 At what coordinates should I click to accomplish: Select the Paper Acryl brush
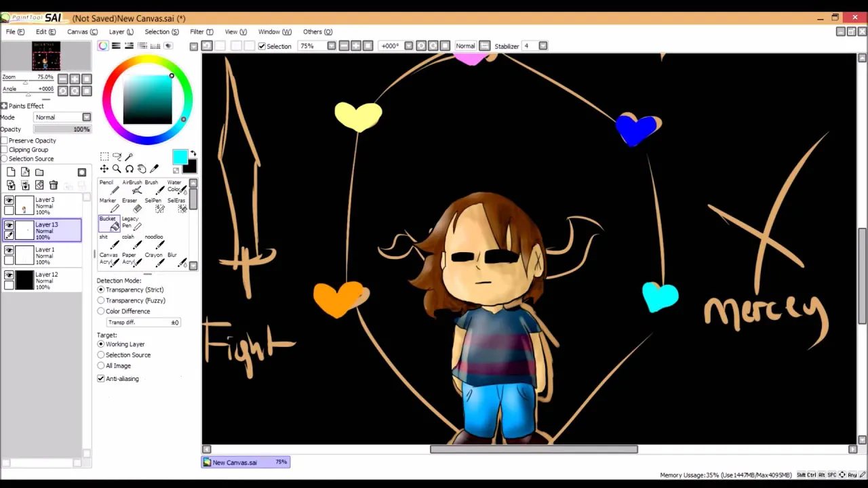tap(132, 260)
